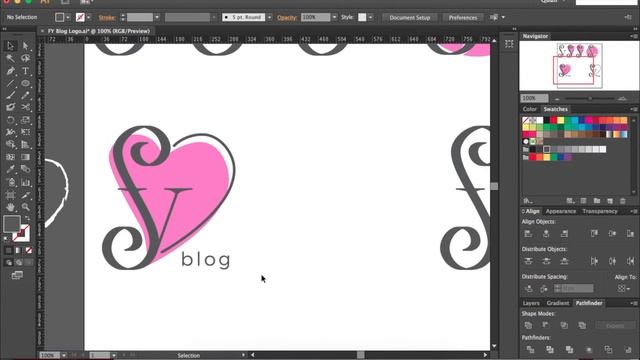Image resolution: width=640 pixels, height=360 pixels.
Task: Select the Rotate tool
Action: 10,120
